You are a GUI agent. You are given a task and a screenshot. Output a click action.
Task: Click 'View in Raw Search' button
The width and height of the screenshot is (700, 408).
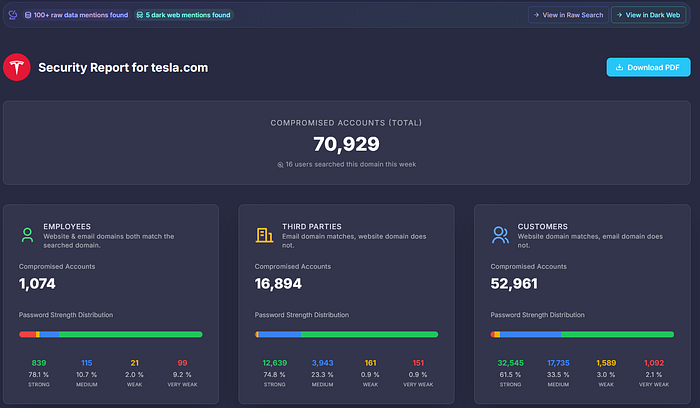[x=568, y=15]
